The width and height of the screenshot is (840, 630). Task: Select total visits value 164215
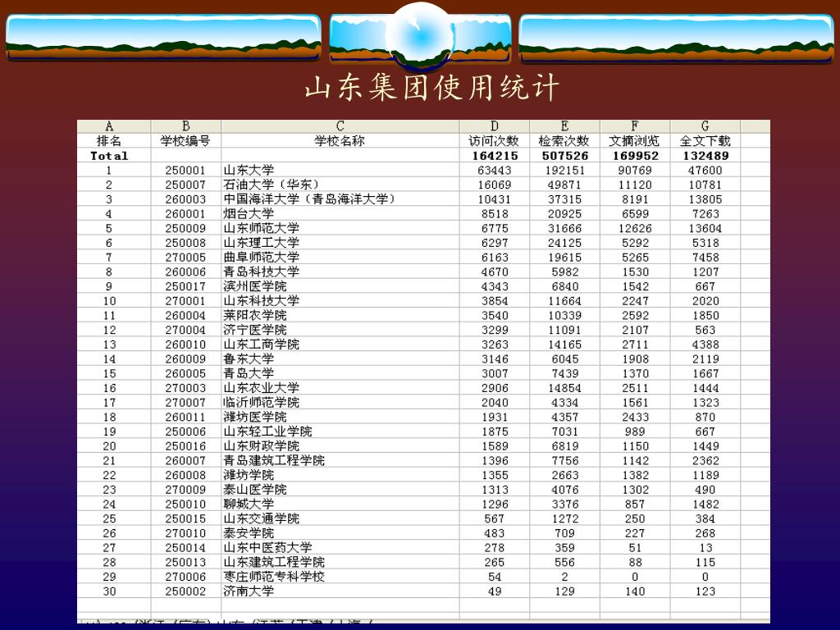coord(495,156)
